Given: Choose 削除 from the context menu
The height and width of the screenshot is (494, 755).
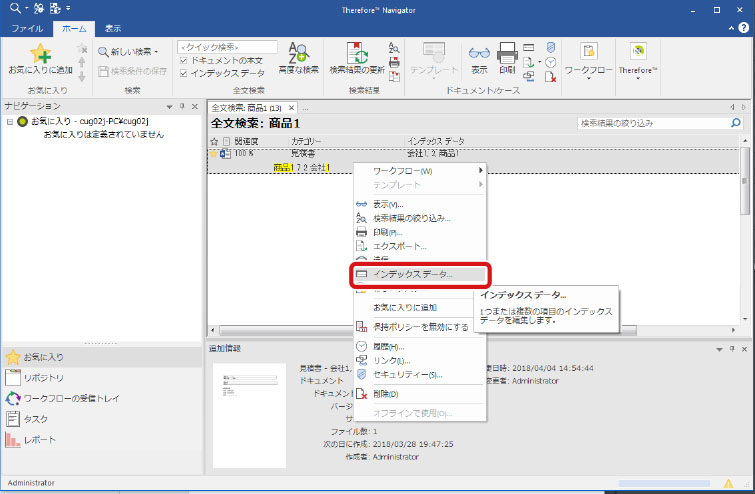Looking at the screenshot, I should coord(385,394).
